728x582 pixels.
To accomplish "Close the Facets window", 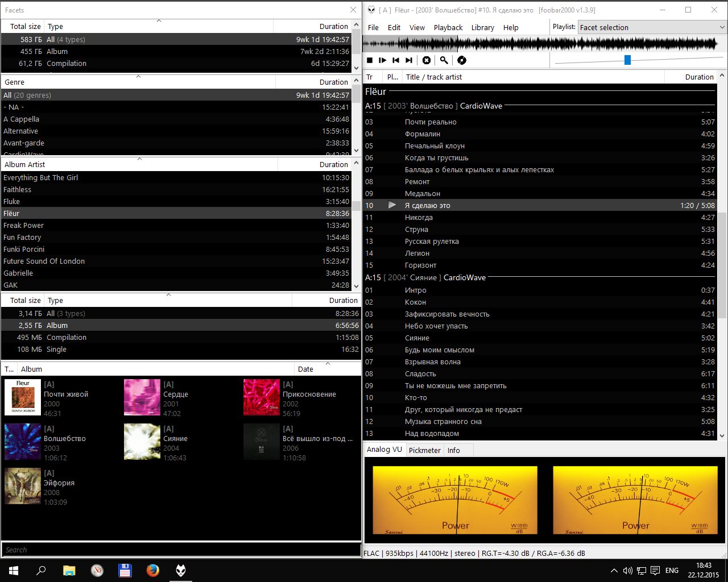I will point(353,10).
